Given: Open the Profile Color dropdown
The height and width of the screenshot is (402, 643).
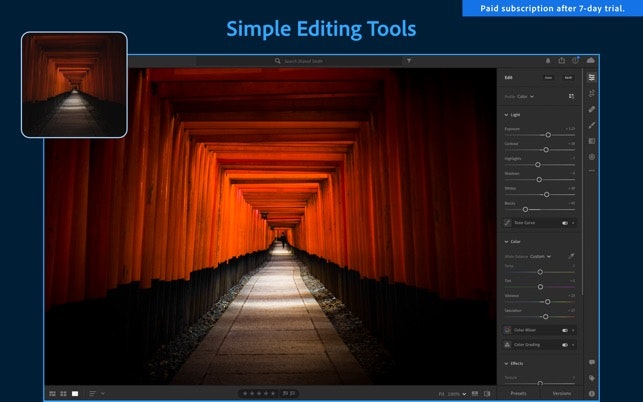Looking at the screenshot, I should 525,96.
